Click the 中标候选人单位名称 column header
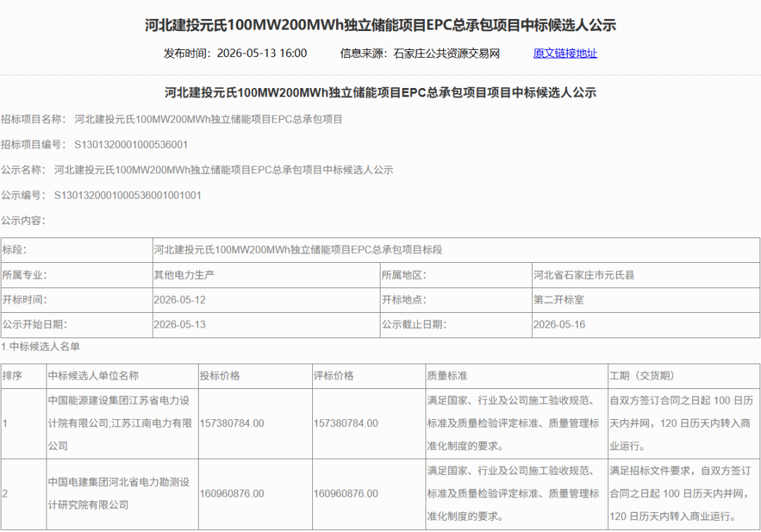This screenshot has height=532, width=761. click(123, 376)
